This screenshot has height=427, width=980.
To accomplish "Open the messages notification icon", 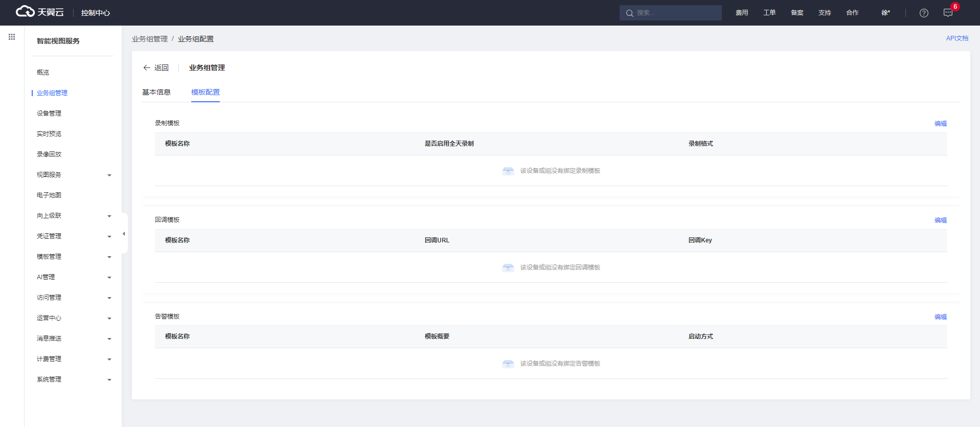I will tap(948, 13).
